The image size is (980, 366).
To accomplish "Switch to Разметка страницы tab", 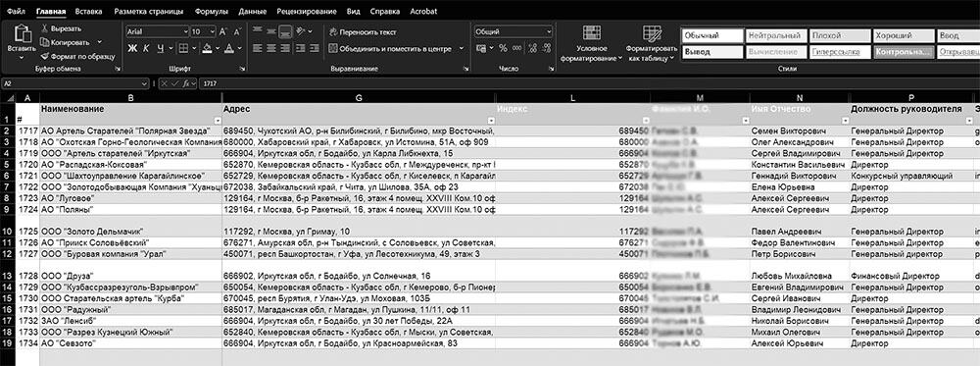I will 149,12.
